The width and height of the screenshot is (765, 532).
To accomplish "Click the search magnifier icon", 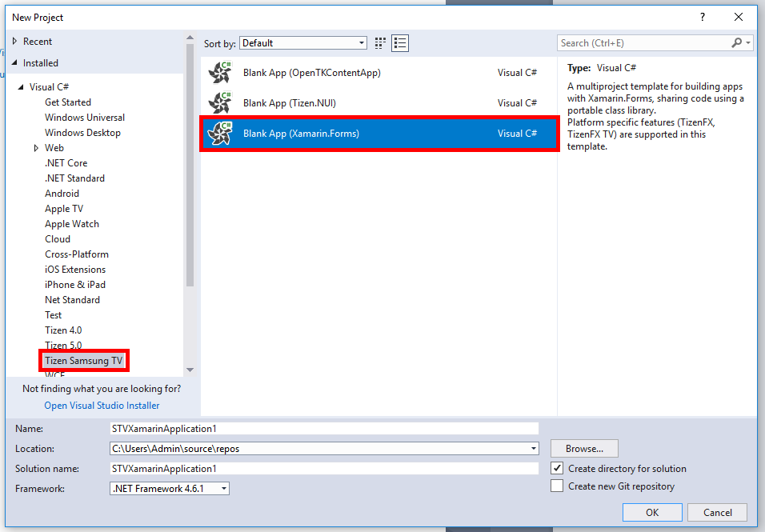I will click(x=735, y=42).
